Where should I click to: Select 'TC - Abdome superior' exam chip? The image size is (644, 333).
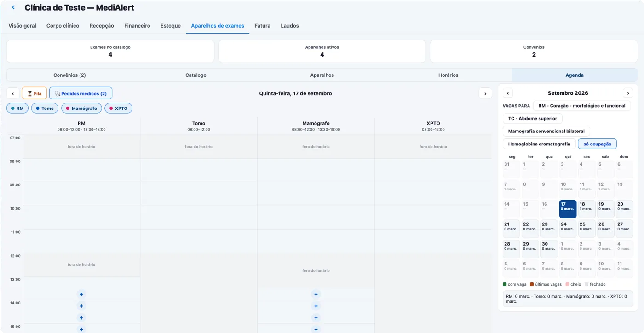click(532, 119)
